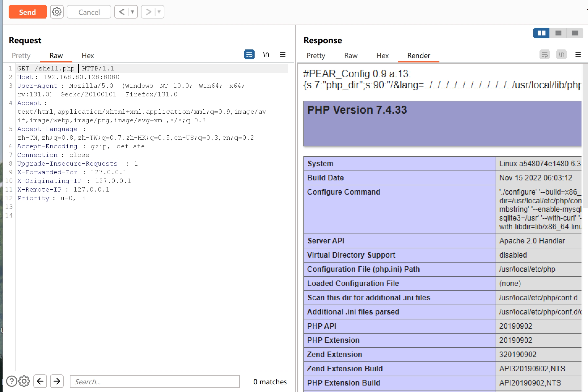
Task: Toggle line wrap in response panel
Action: pos(544,55)
